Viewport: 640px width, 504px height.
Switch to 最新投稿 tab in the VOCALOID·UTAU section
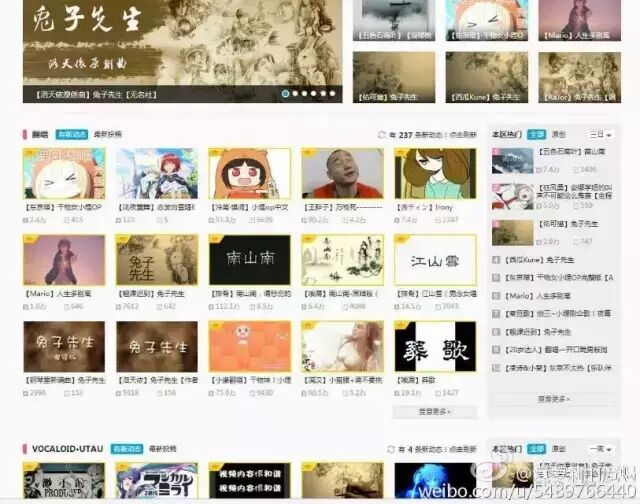163,449
